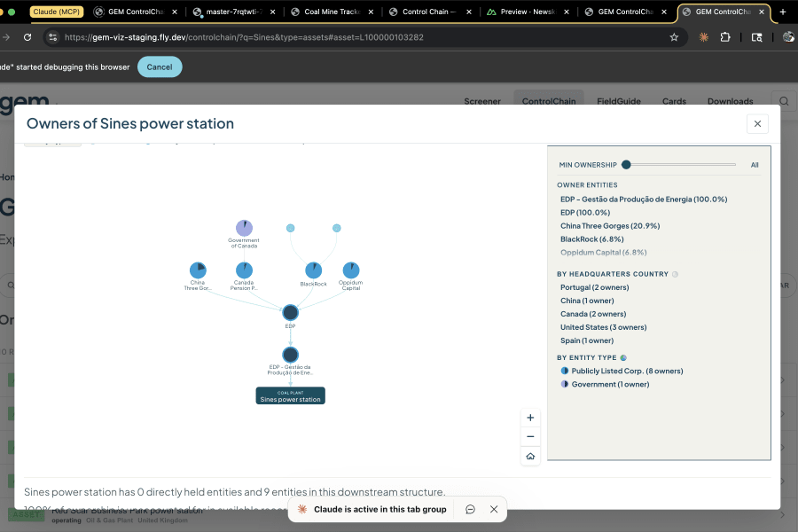Image resolution: width=798 pixels, height=532 pixels.
Task: Click the profile avatar icon in the toolbar
Action: pos(788,37)
